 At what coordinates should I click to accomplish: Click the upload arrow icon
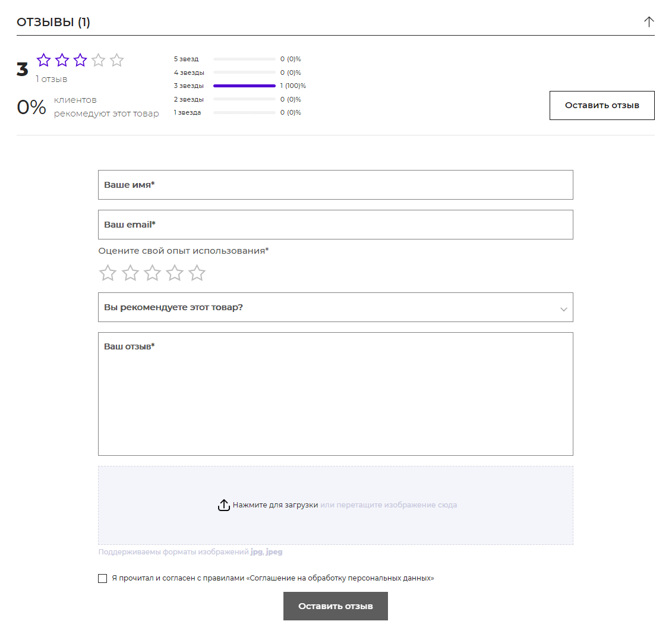pyautogui.click(x=223, y=505)
